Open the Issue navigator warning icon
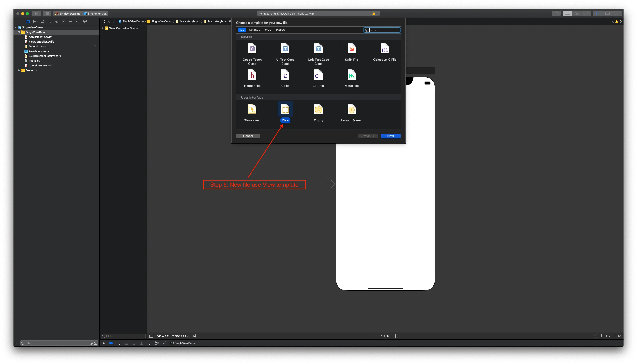 [56, 21]
